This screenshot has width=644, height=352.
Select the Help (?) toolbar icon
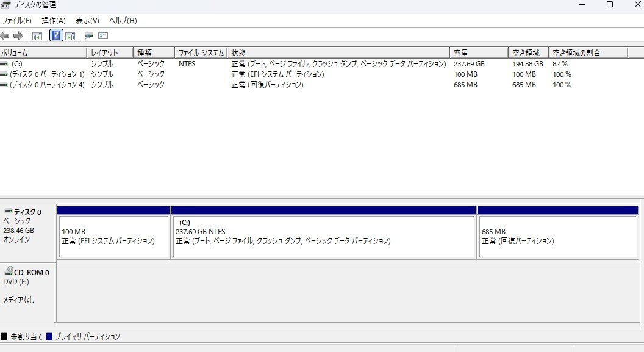click(x=56, y=35)
